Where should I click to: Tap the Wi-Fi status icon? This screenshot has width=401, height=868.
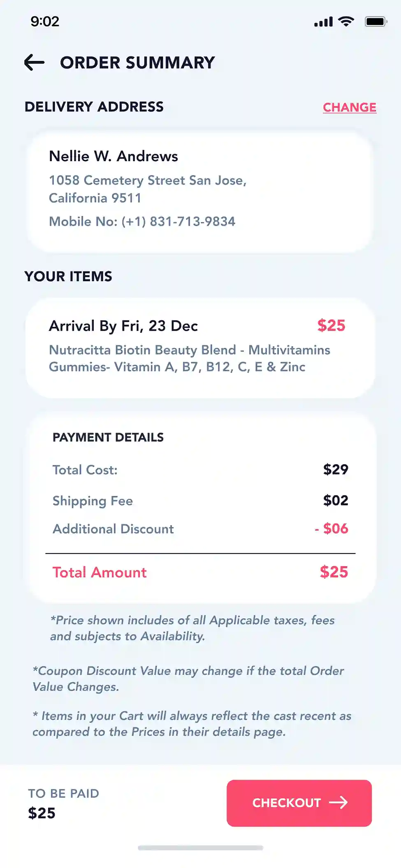(346, 21)
